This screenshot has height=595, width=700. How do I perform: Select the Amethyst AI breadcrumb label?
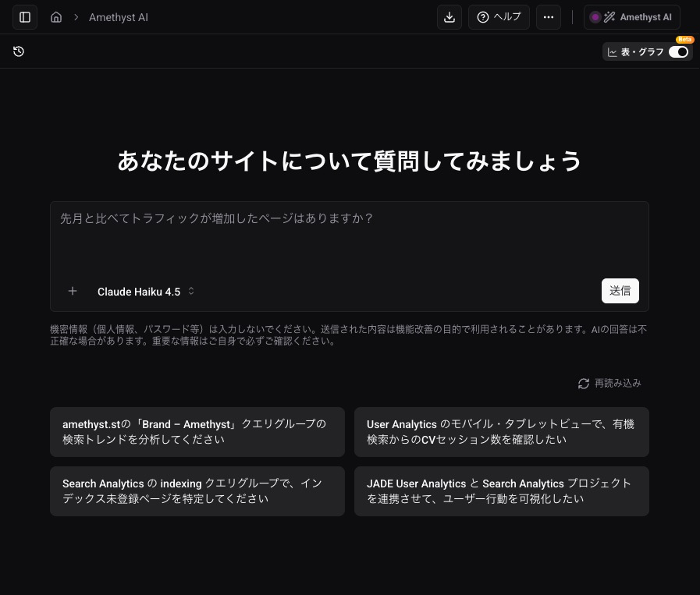click(x=119, y=17)
